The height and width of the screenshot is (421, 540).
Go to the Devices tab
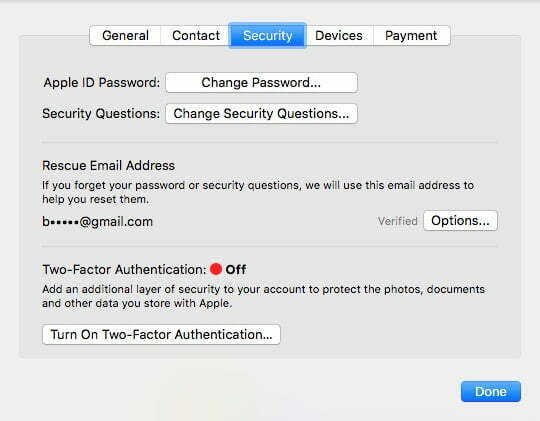339,35
